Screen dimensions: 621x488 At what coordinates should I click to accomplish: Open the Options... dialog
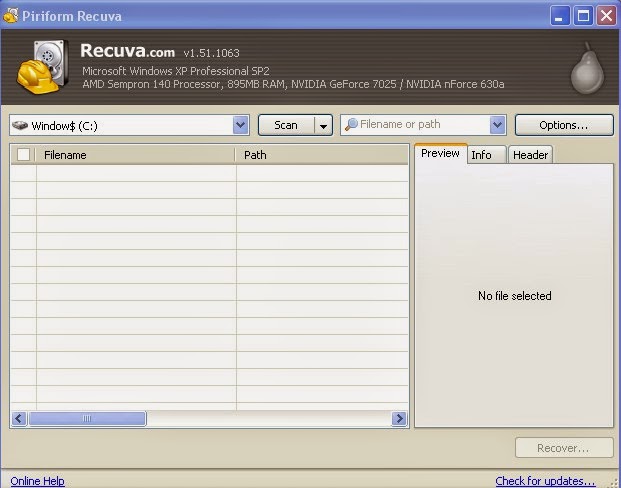[564, 125]
